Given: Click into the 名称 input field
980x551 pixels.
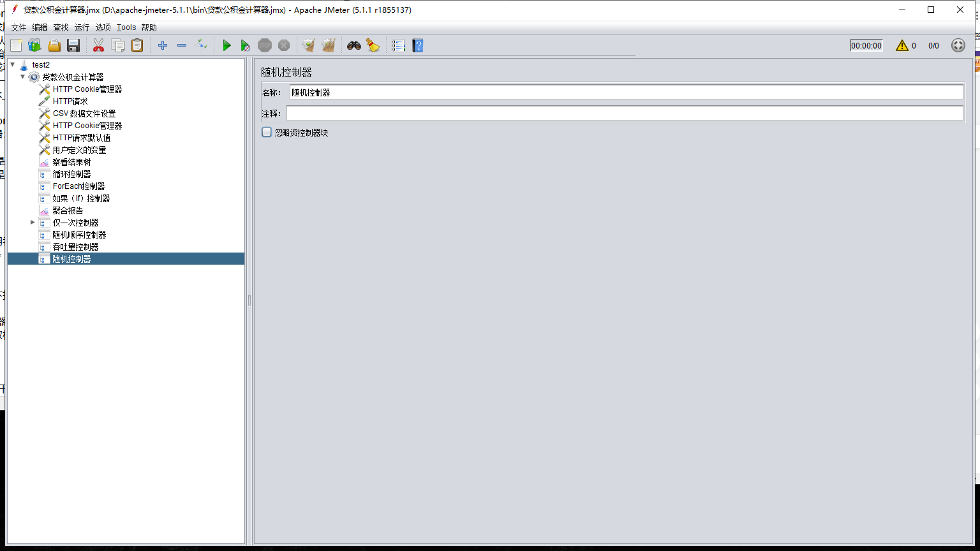Looking at the screenshot, I should 626,92.
